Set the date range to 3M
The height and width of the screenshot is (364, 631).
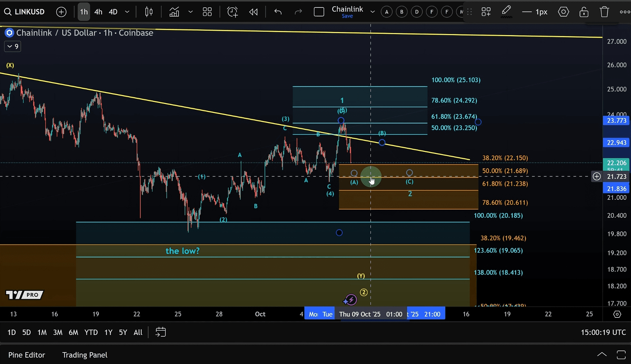point(58,333)
